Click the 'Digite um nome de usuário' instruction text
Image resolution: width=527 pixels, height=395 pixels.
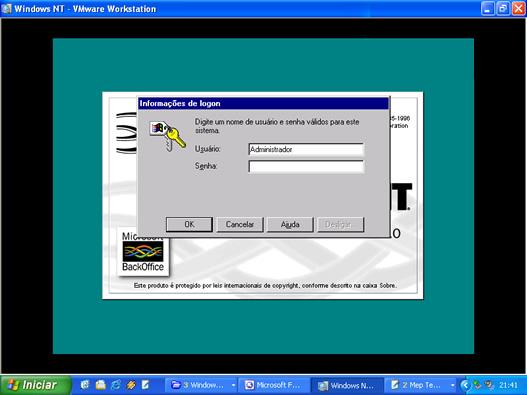point(277,126)
